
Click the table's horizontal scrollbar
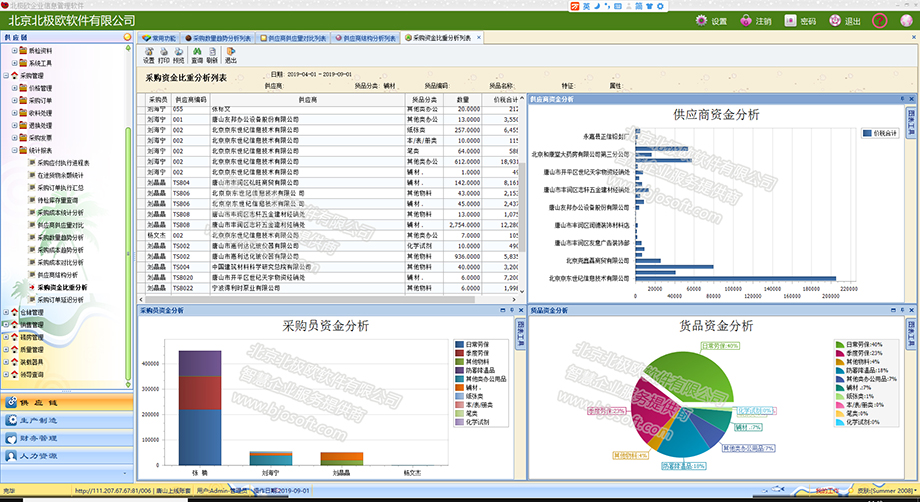point(308,300)
